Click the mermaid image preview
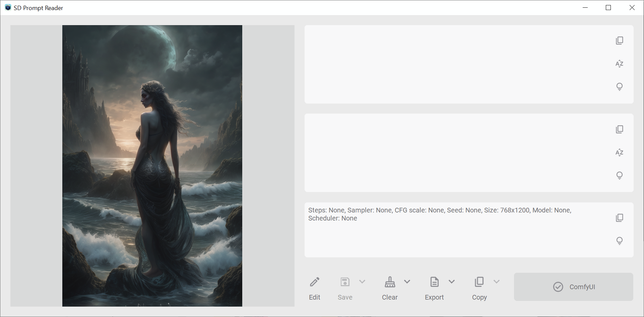Image resolution: width=644 pixels, height=317 pixels. [152, 166]
